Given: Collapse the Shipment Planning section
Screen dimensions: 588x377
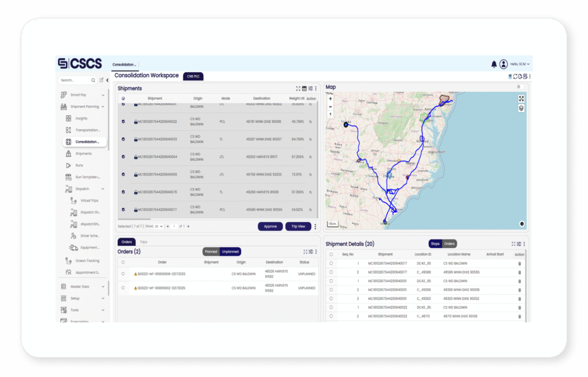Looking at the screenshot, I should click(103, 106).
